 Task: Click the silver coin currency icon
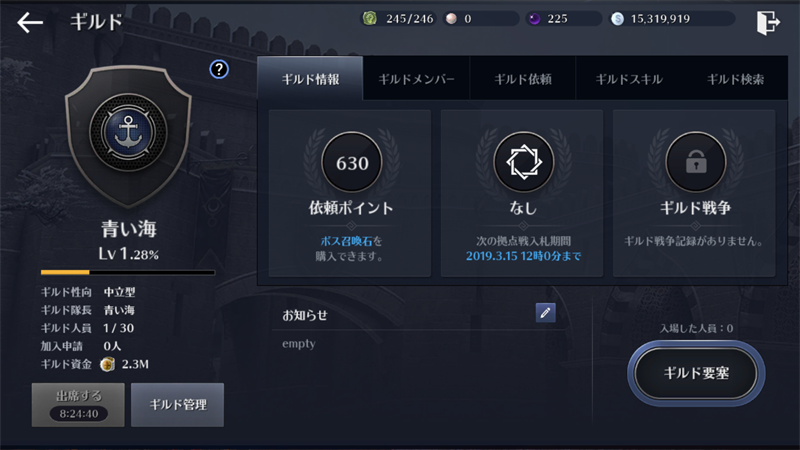(x=617, y=19)
